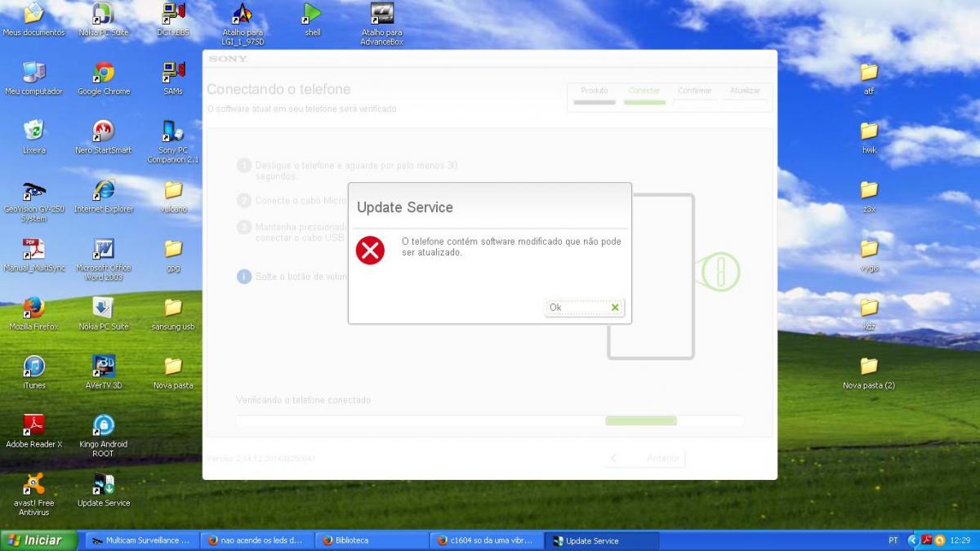The width and height of the screenshot is (980, 551).
Task: Open Nokia PC Suite icon in top row
Action: [103, 20]
